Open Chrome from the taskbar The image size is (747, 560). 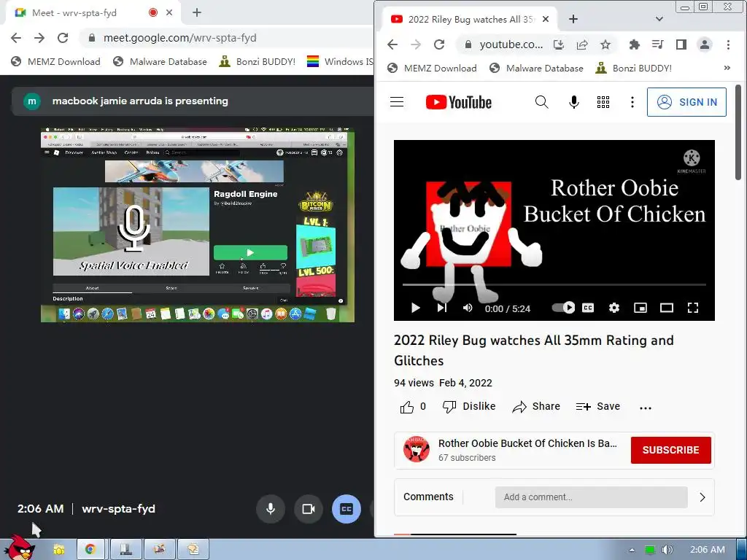[90, 549]
